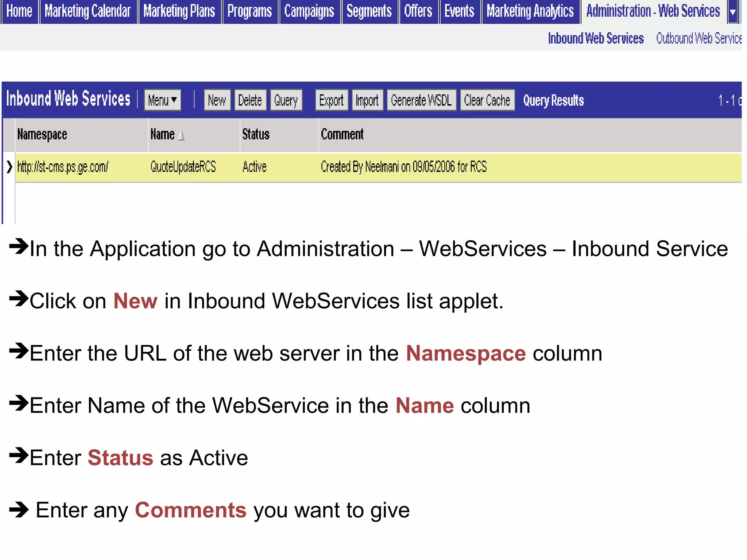Select the Campaigns tab

309,11
